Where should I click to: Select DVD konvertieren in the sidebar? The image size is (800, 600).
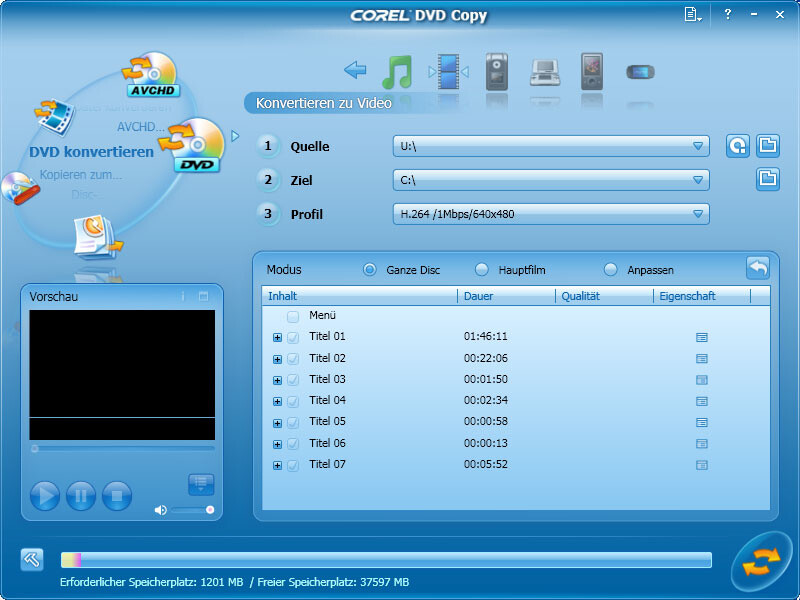[93, 152]
